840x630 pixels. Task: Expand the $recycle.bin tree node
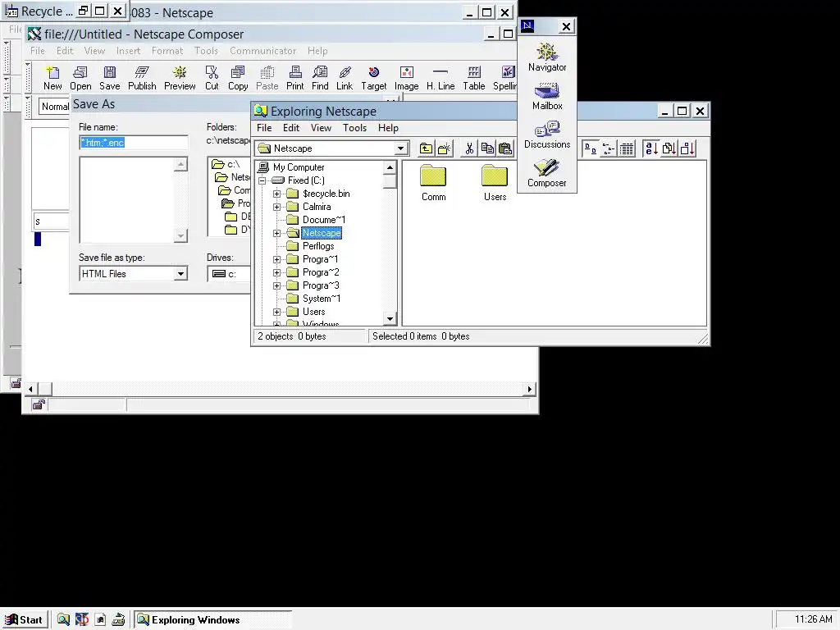[x=276, y=194]
